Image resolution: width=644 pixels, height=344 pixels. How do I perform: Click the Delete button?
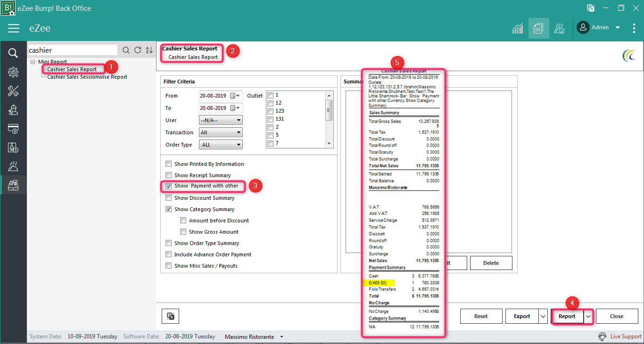point(491,263)
